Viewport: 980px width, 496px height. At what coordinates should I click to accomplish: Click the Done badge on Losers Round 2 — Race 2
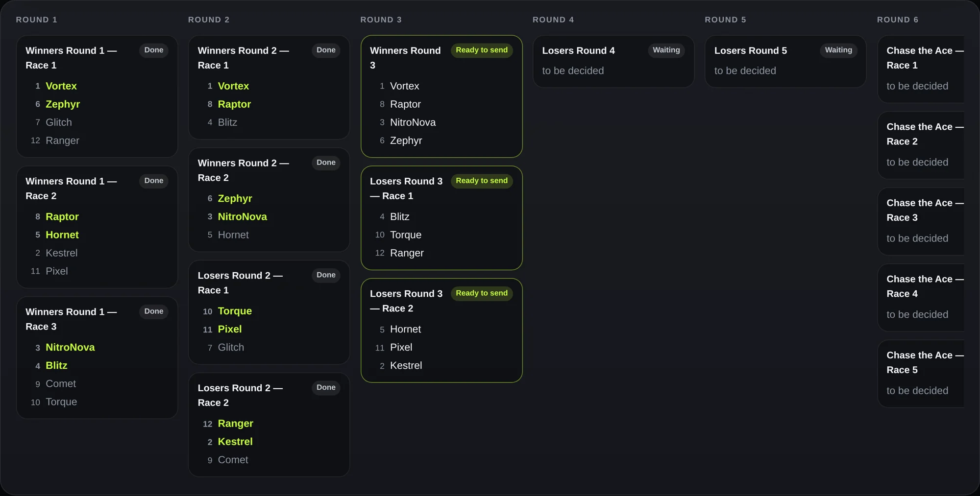point(326,387)
